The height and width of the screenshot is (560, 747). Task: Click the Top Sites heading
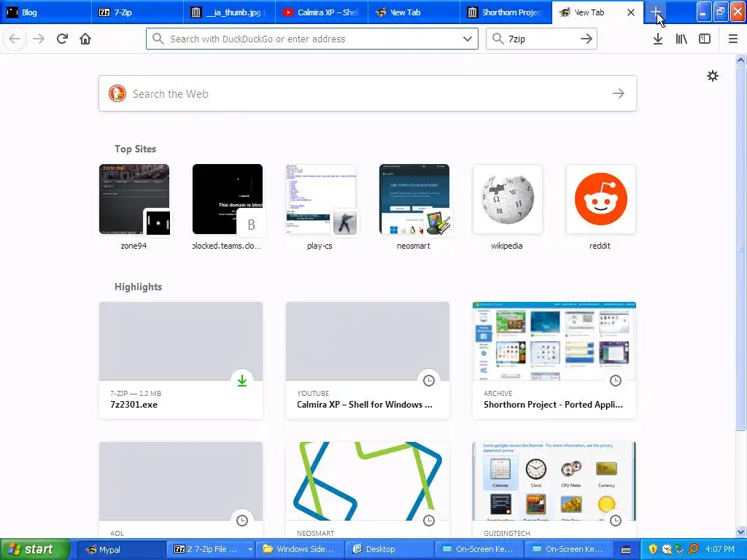point(135,149)
